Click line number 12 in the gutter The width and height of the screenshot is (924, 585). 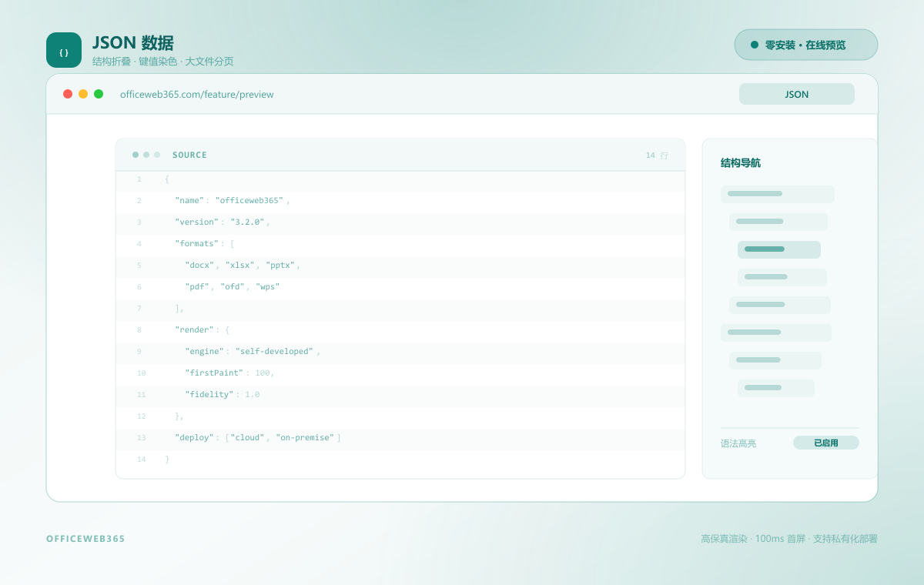tap(141, 416)
